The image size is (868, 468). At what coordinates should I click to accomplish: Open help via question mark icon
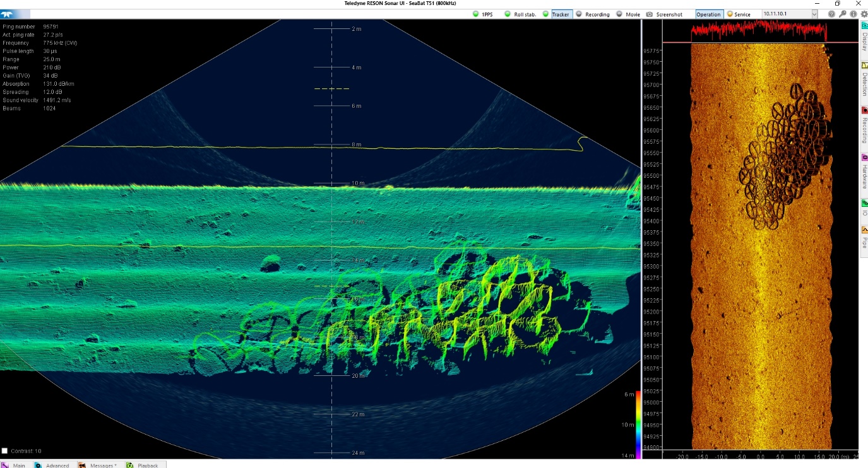[831, 14]
